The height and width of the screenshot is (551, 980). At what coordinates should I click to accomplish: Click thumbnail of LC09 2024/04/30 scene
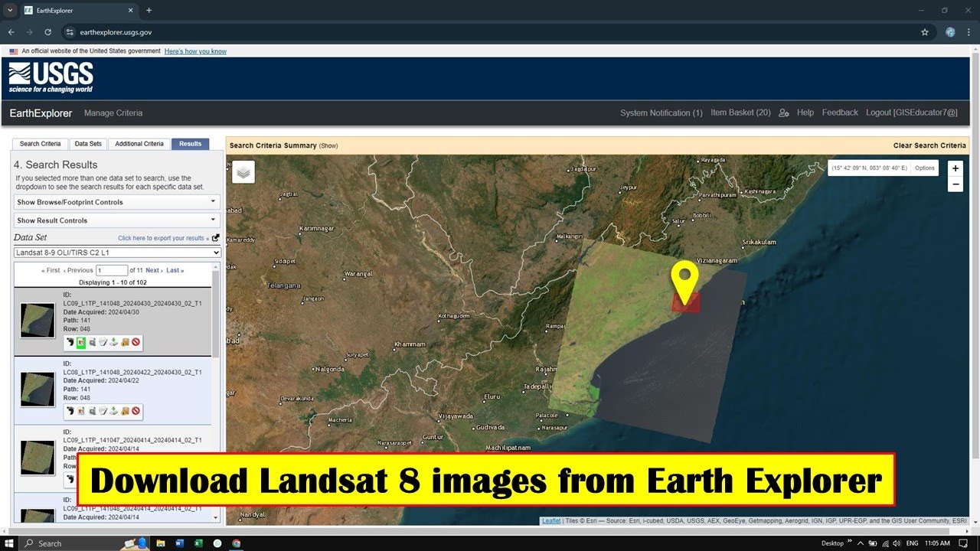coord(38,320)
